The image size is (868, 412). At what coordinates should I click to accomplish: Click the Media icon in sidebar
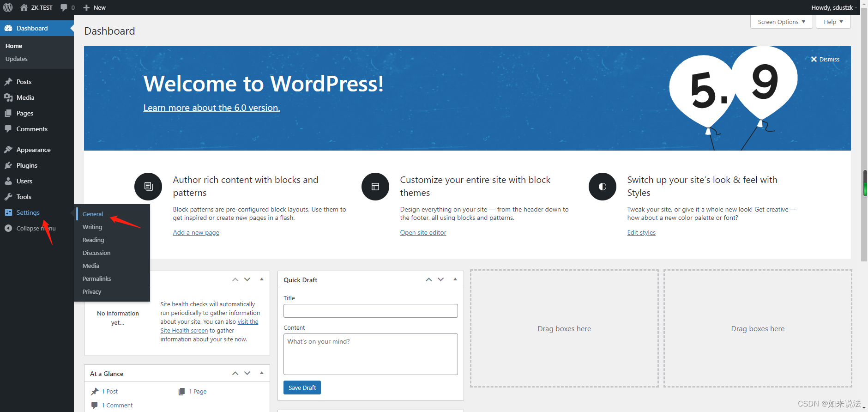tap(8, 97)
